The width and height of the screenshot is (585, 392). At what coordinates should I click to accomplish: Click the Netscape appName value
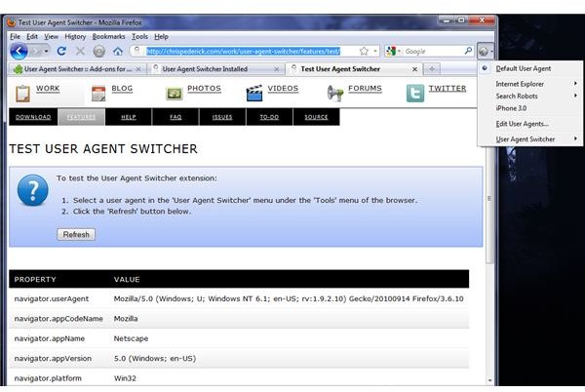point(131,338)
